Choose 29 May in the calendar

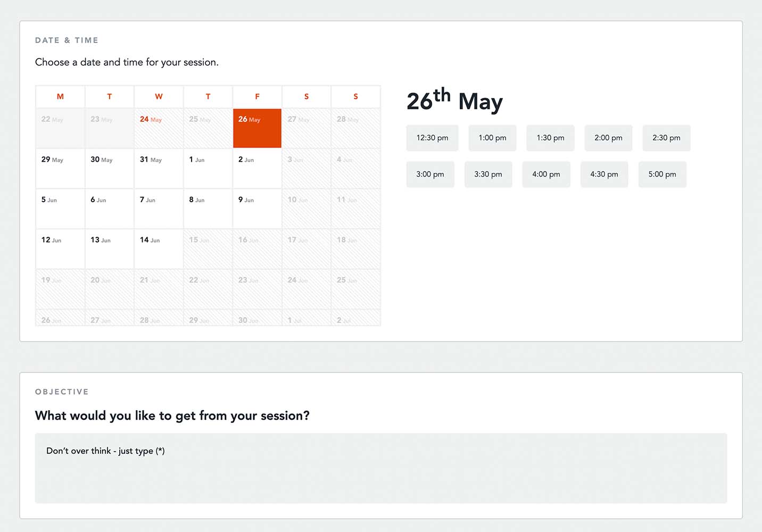[x=60, y=168]
